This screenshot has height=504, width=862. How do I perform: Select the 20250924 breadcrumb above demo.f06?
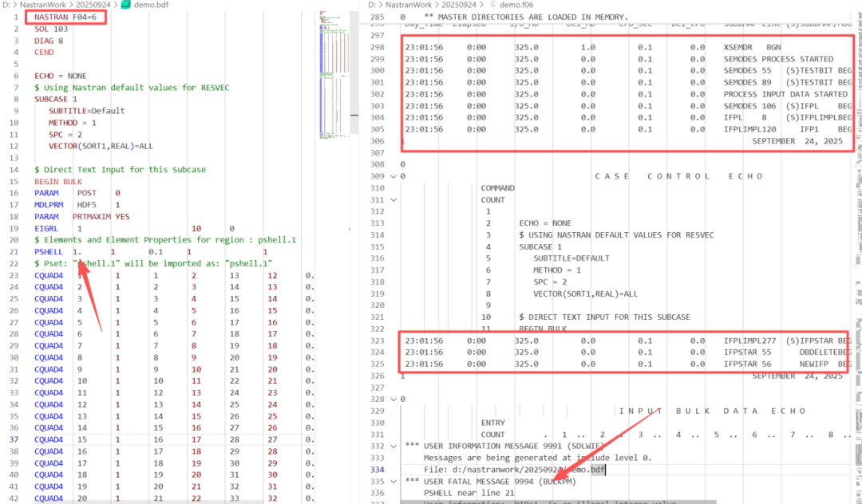point(459,5)
